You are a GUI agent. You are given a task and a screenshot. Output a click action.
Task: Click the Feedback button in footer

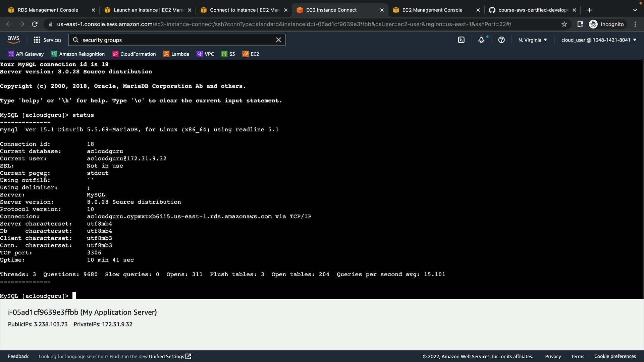(18, 356)
